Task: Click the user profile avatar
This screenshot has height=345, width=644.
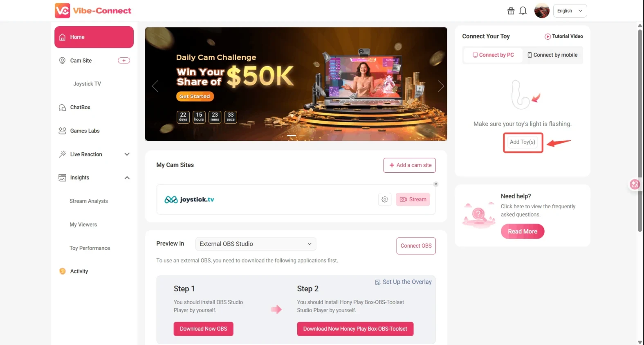Action: point(542,11)
